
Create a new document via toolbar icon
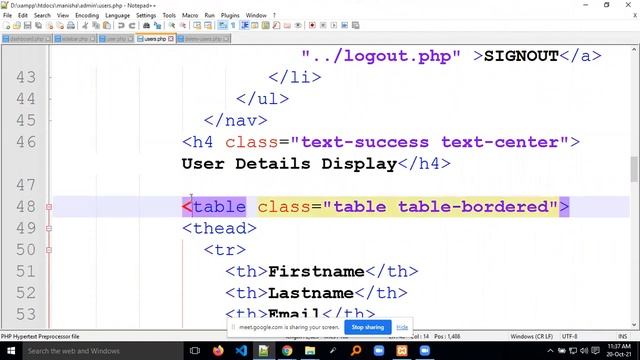[6, 25]
